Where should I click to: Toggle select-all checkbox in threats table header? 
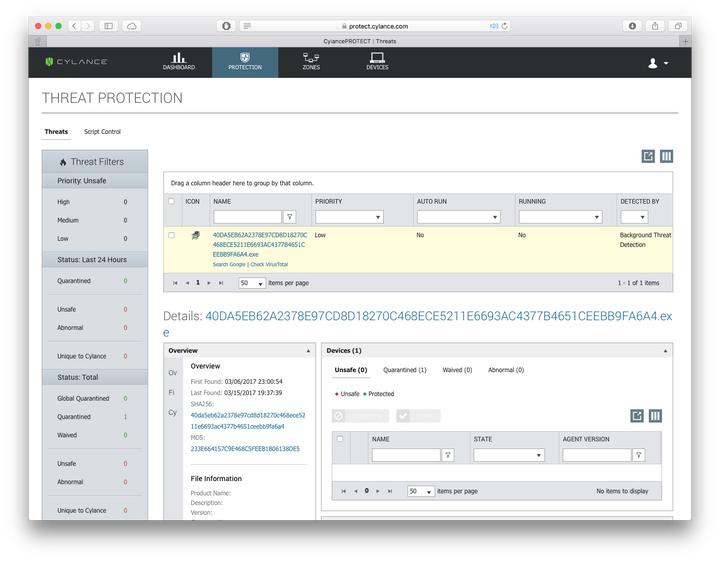[171, 201]
